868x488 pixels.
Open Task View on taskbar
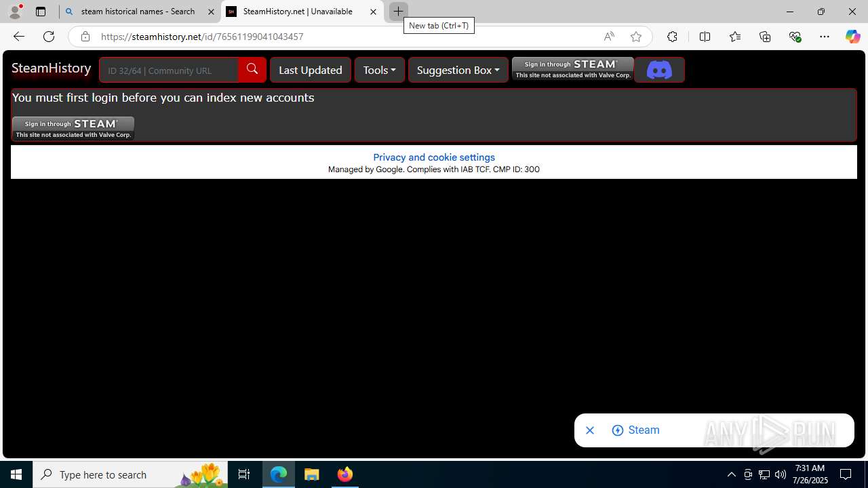pos(244,474)
